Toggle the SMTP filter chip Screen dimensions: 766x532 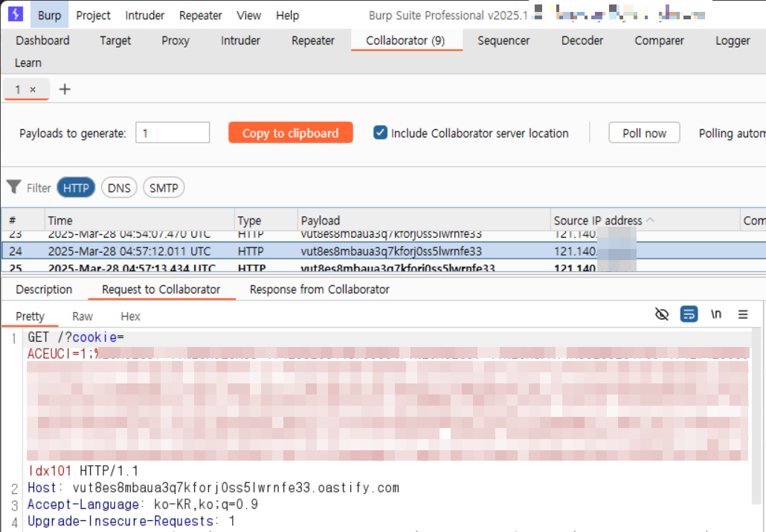(x=164, y=188)
